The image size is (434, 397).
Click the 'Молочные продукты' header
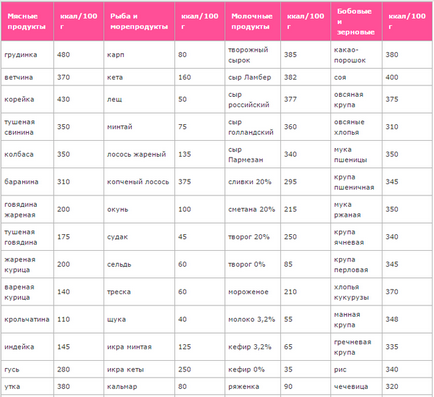tap(253, 22)
